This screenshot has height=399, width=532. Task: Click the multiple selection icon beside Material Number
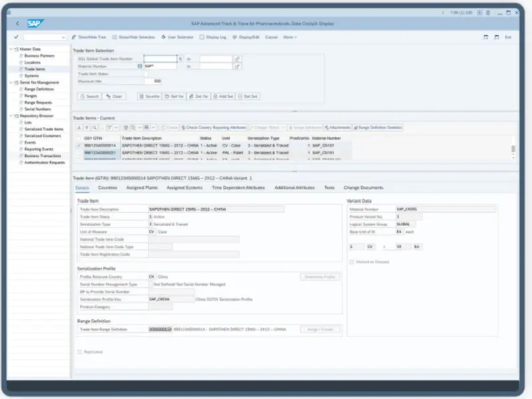coord(237,66)
